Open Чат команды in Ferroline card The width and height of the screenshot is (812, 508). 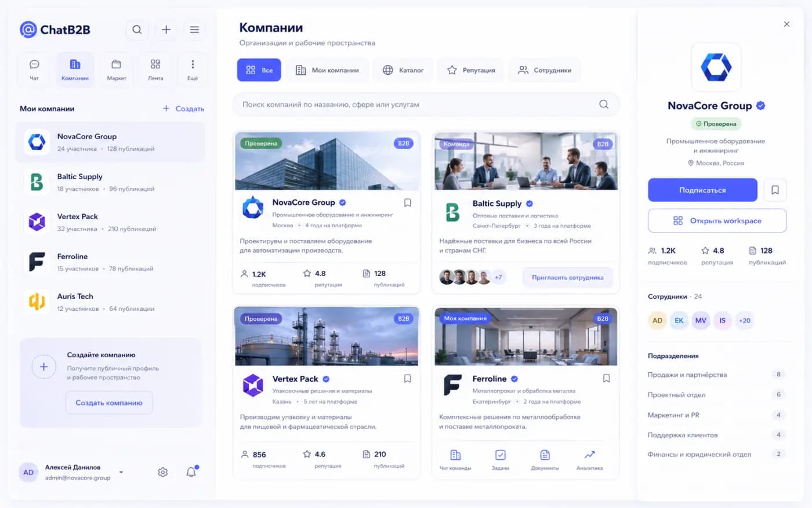pos(455,459)
